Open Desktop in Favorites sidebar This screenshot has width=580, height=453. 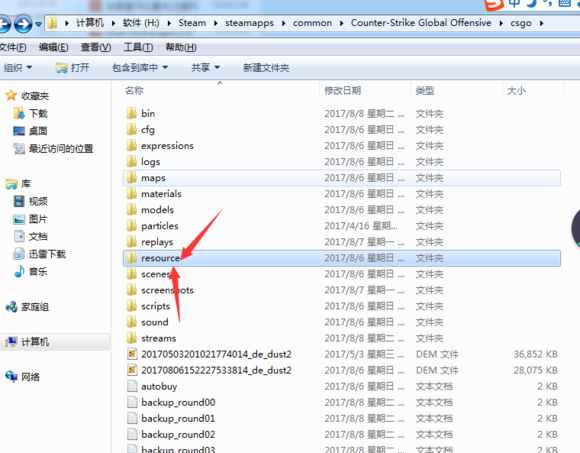tap(30, 131)
